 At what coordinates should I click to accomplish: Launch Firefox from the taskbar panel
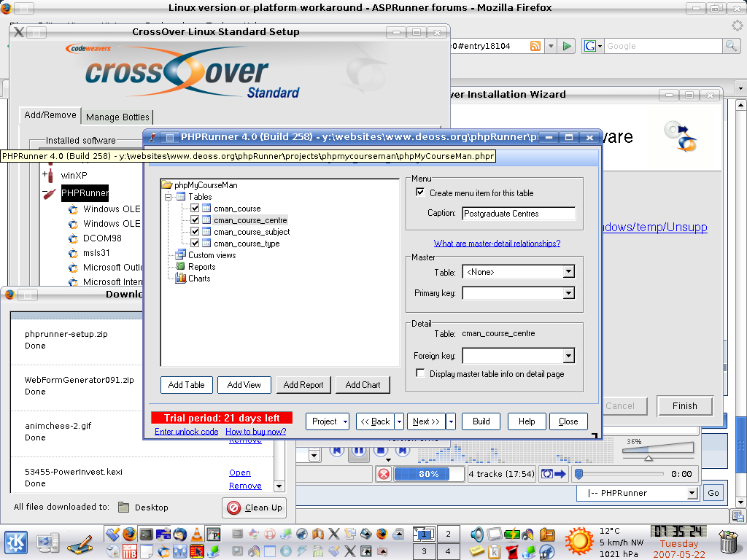tap(128, 534)
